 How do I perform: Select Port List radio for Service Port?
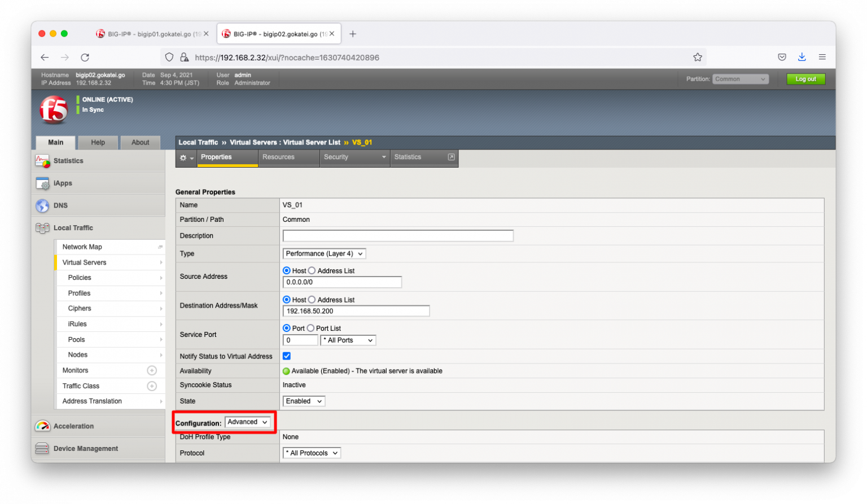click(310, 328)
